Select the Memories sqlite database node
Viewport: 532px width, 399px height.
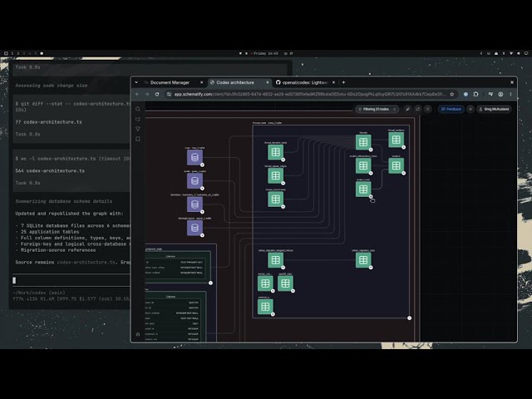(195, 204)
